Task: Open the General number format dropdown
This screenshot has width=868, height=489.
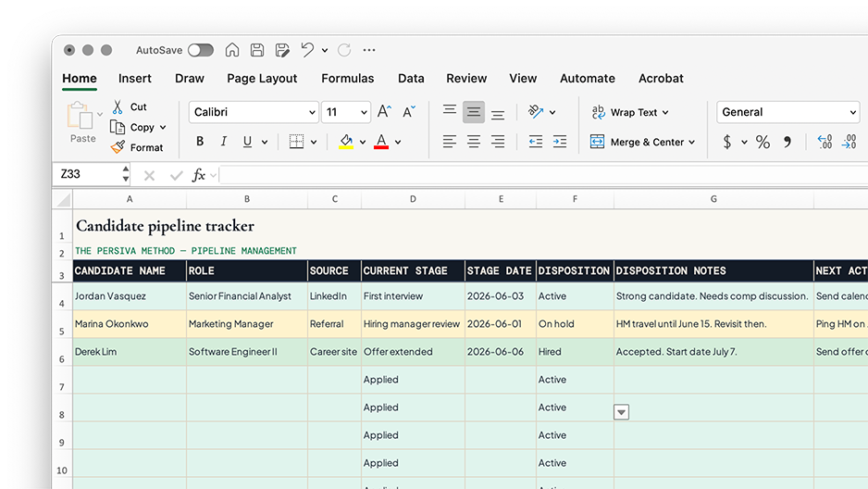Action: tap(787, 112)
